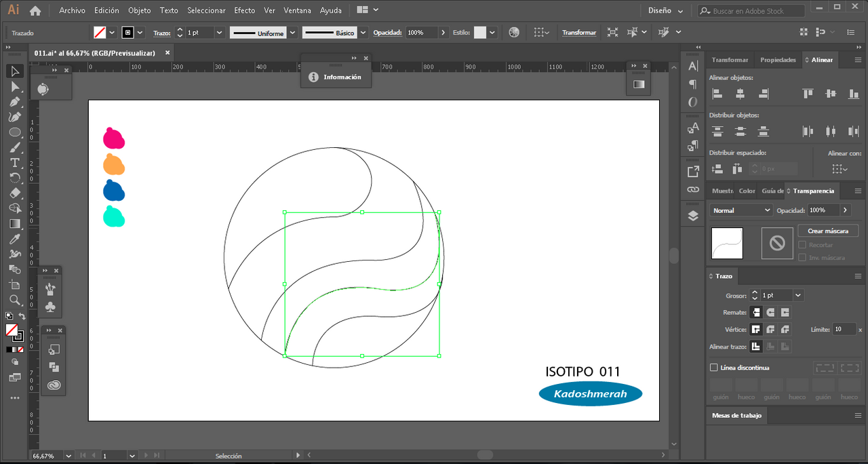Select the Pen tool
Viewport: 868px width, 464px height.
(15, 102)
